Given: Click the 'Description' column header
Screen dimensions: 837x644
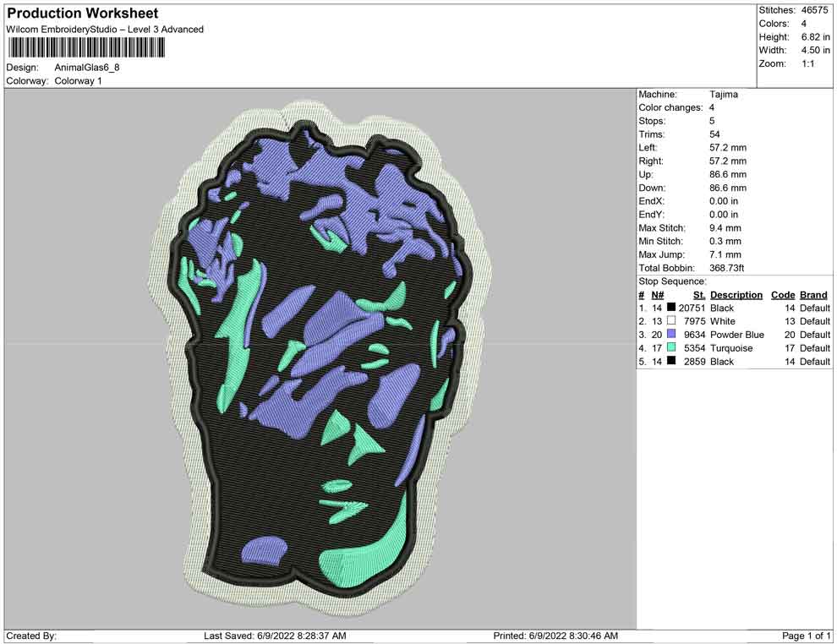Looking at the screenshot, I should click(x=736, y=295).
